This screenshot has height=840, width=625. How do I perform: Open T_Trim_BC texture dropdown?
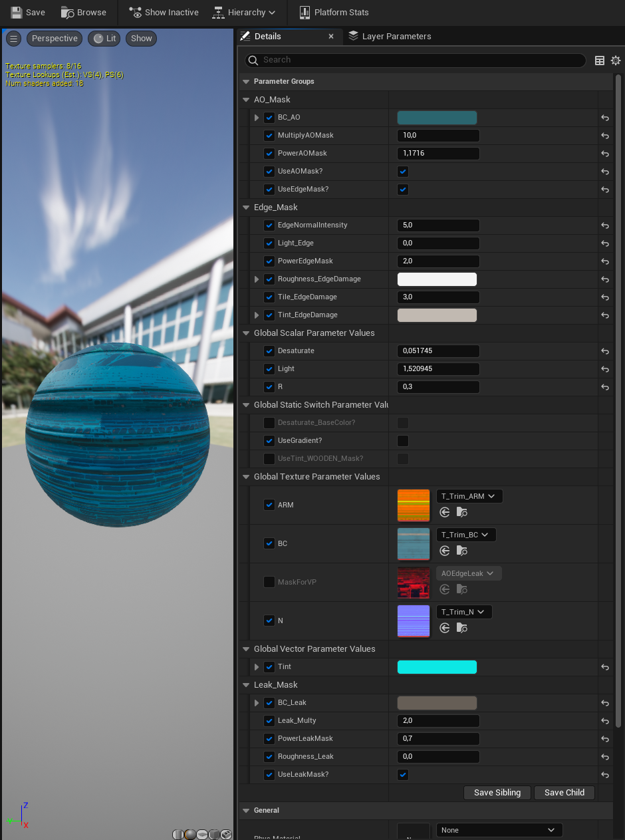click(x=466, y=535)
